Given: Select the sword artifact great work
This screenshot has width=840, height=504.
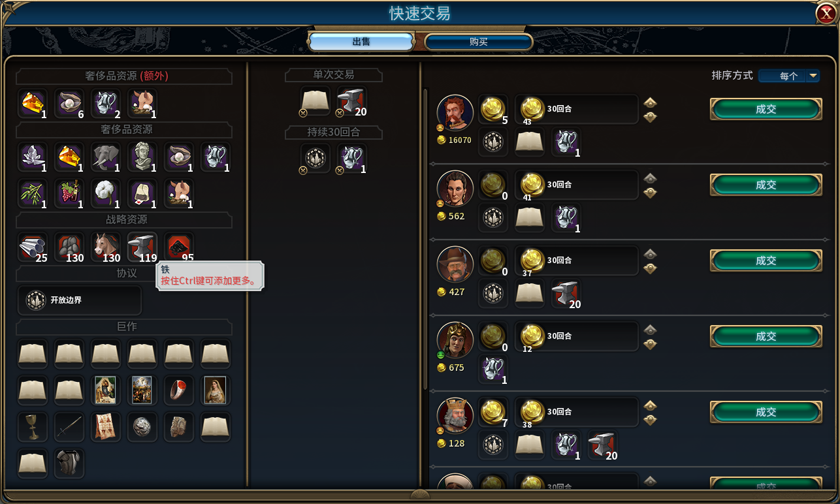Looking at the screenshot, I should point(69,426).
